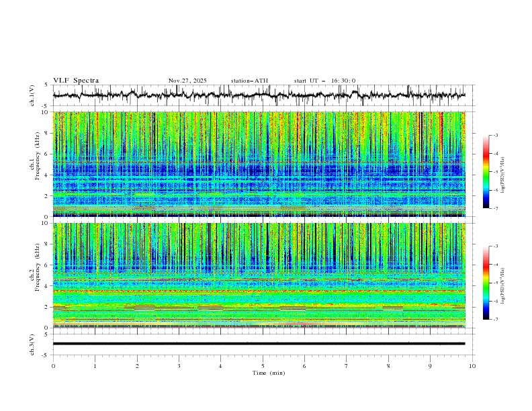Viewport: 532px width, 411px height.
Task: Click the time axis tick '3'
Action: tap(179, 366)
